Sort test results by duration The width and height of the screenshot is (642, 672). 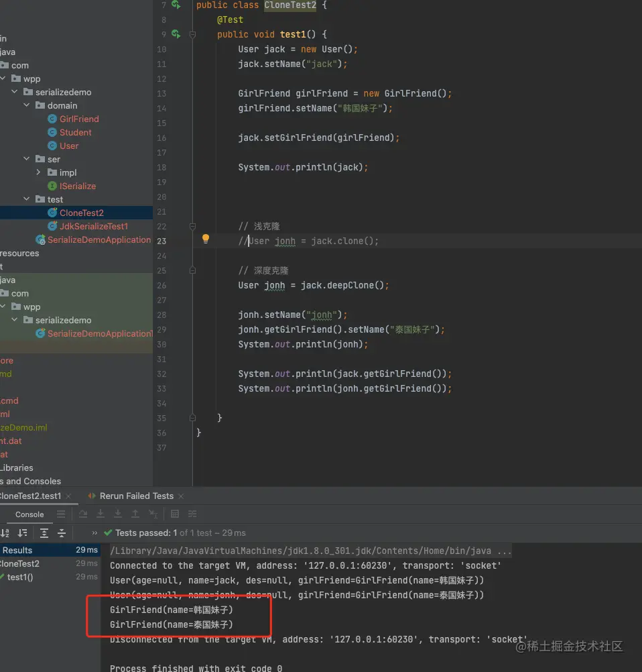(22, 533)
